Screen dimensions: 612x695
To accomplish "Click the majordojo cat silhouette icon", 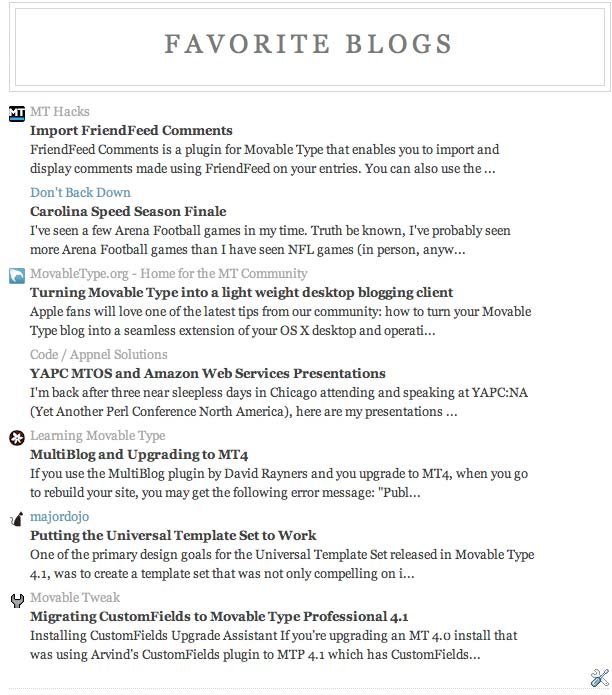I will pos(17,519).
